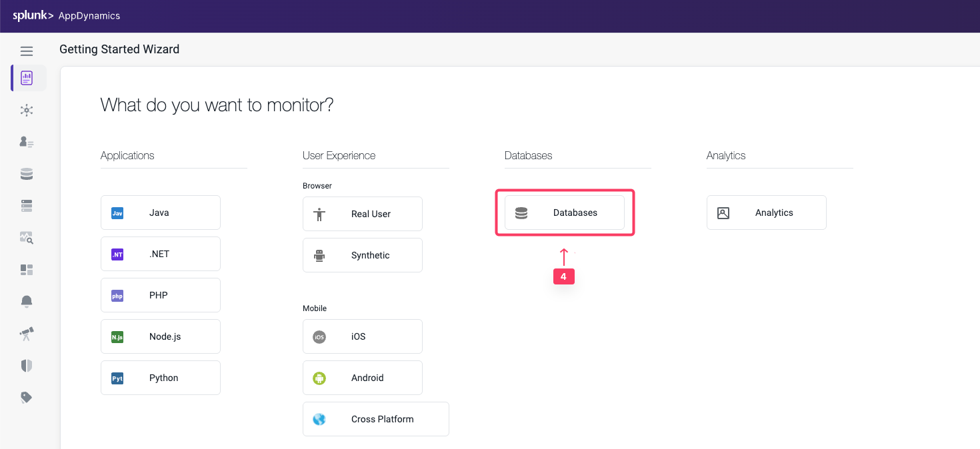Select the highlighted Databases button
The image size is (980, 449).
565,213
